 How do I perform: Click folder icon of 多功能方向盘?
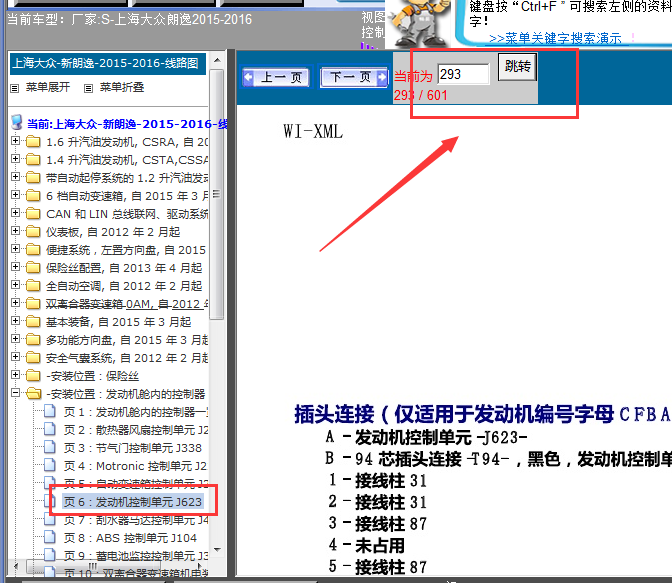point(33,340)
